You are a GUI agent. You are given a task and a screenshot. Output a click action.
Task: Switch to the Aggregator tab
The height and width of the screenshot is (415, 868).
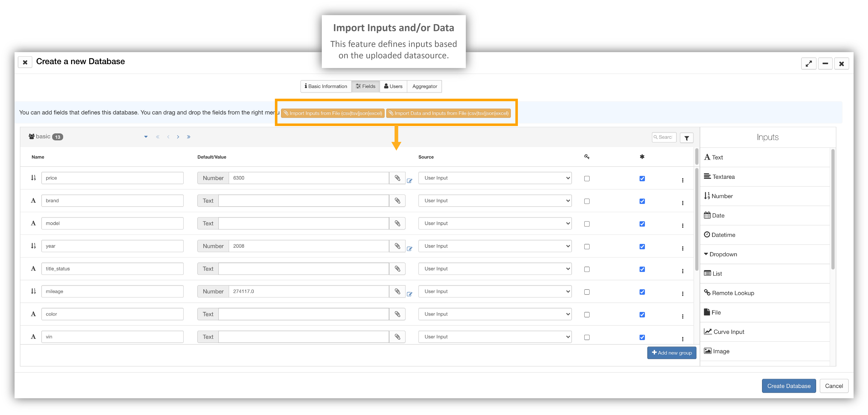425,86
